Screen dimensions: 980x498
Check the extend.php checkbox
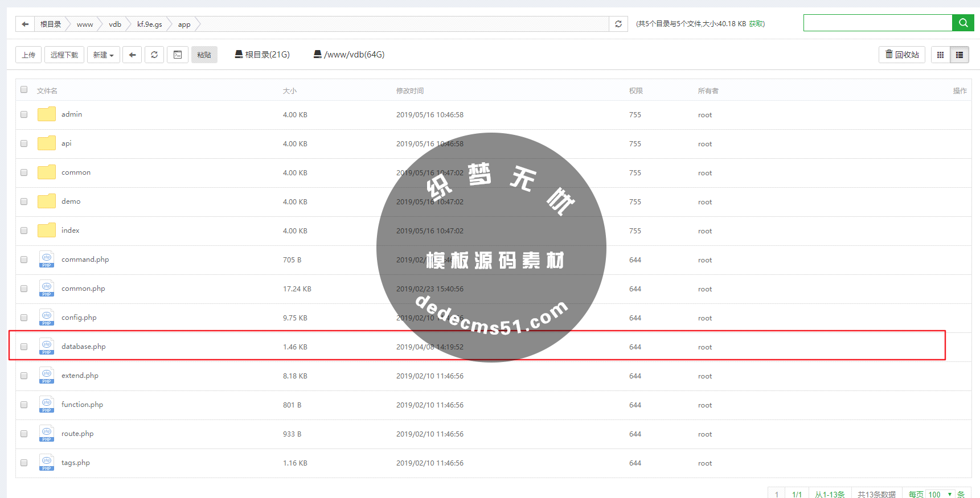[24, 376]
